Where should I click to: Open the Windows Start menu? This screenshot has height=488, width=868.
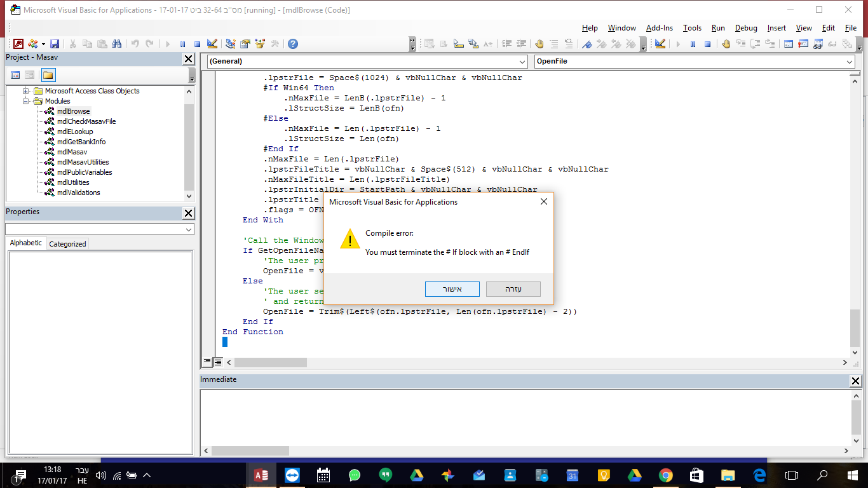pos(852,475)
